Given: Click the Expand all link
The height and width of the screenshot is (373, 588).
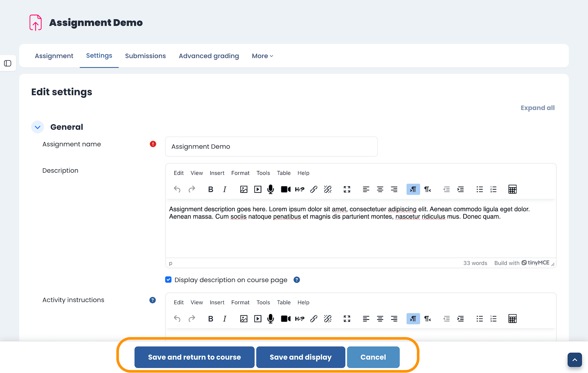Looking at the screenshot, I should pyautogui.click(x=537, y=108).
